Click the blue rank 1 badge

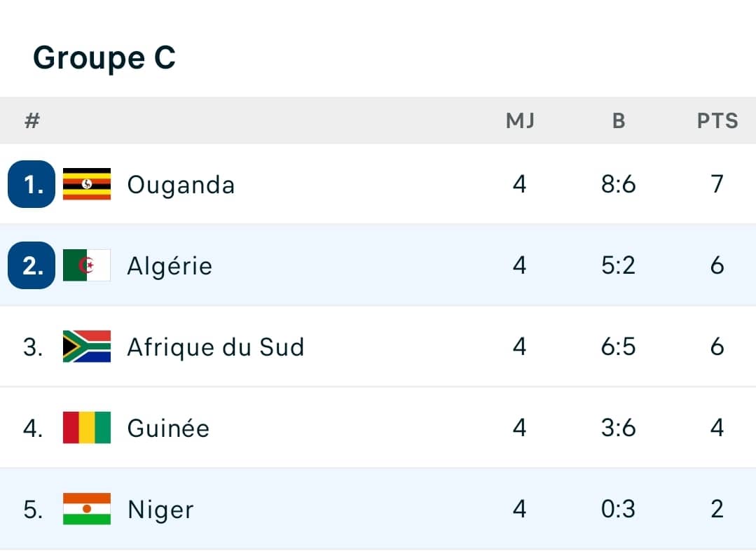[32, 184]
